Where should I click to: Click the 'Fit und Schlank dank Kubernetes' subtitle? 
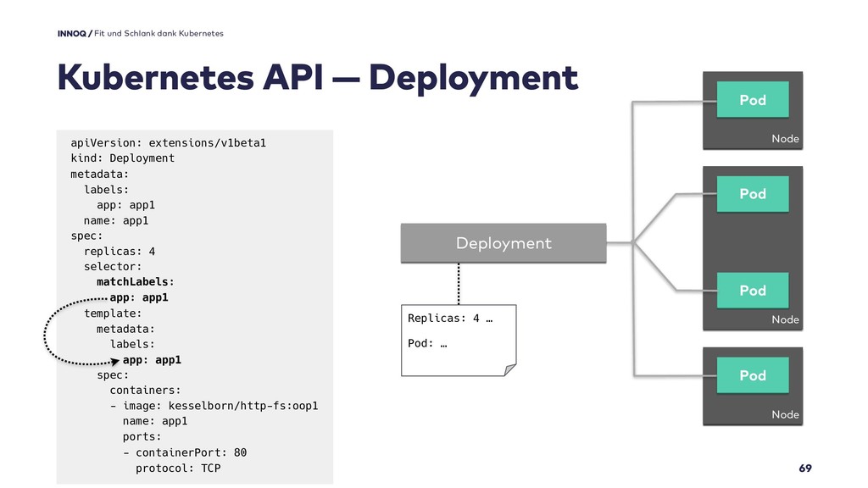coord(159,34)
